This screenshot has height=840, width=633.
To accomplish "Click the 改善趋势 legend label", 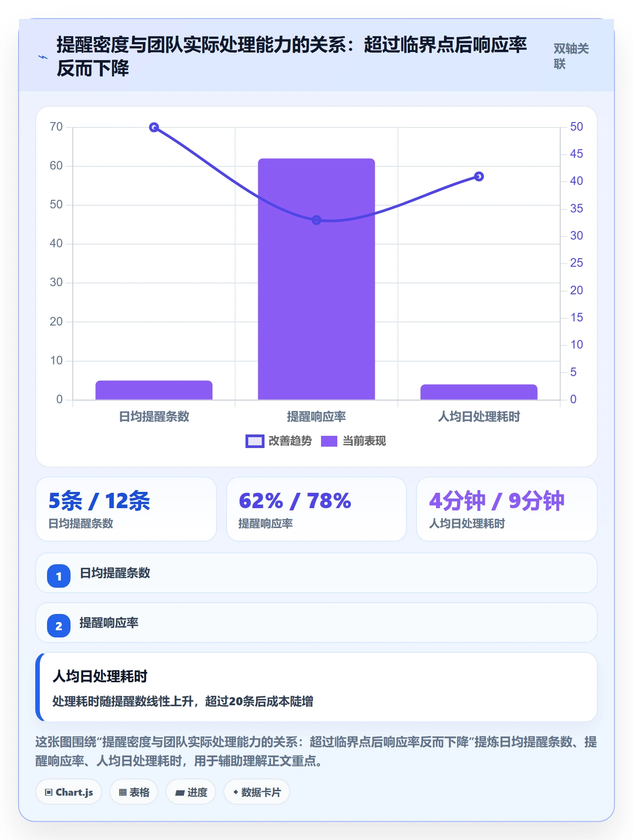I will (290, 441).
